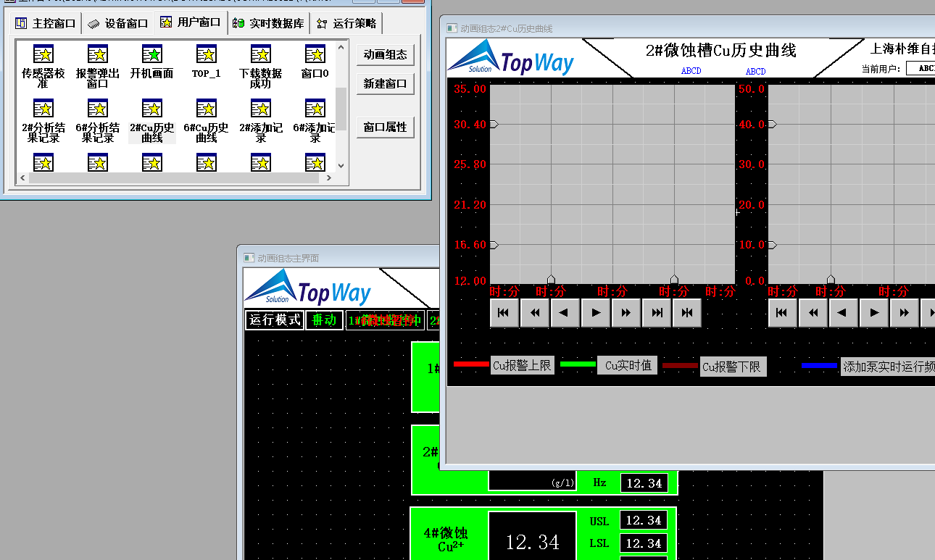Switch to the 主控窗口 tab
This screenshot has width=935, height=560.
46,23
